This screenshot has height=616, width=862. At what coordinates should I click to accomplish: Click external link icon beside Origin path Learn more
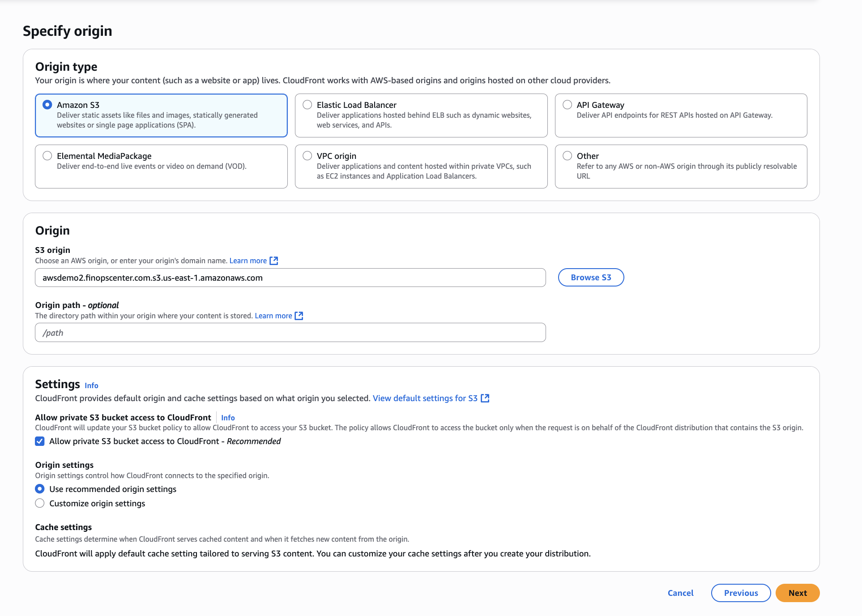click(x=299, y=316)
